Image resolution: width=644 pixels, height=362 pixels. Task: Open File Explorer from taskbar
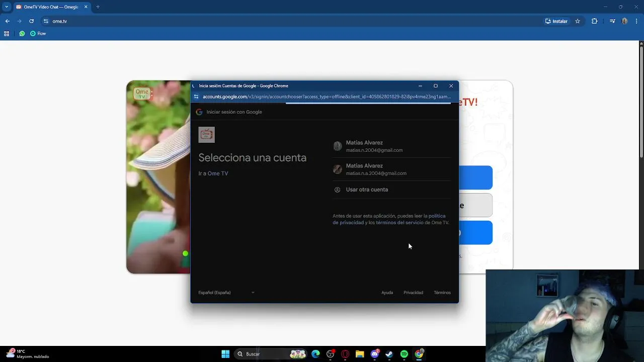point(360,354)
